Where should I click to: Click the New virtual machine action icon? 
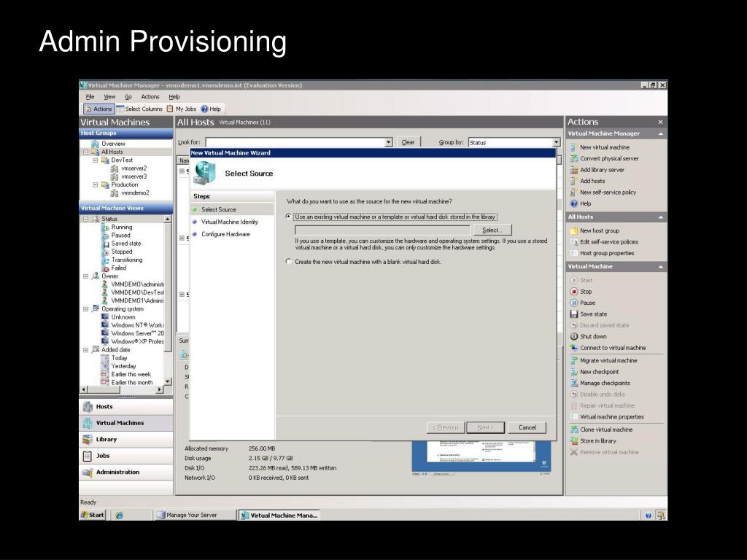pyautogui.click(x=574, y=147)
